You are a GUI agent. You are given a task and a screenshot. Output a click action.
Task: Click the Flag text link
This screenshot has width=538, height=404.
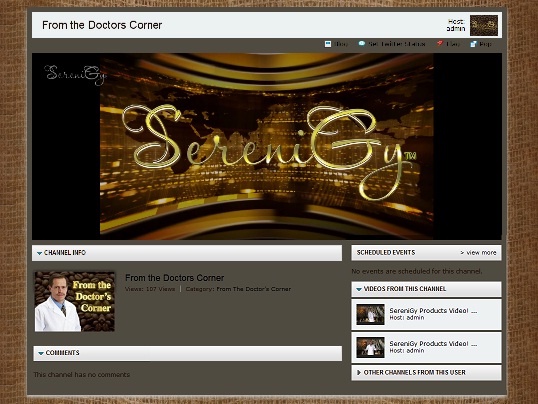point(453,44)
